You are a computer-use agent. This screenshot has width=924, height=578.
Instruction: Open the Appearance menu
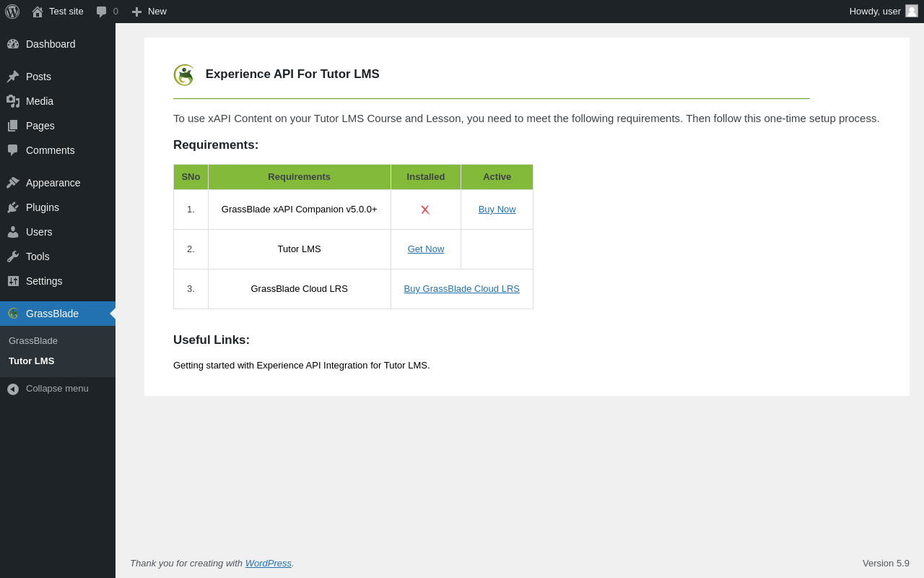tap(58, 183)
